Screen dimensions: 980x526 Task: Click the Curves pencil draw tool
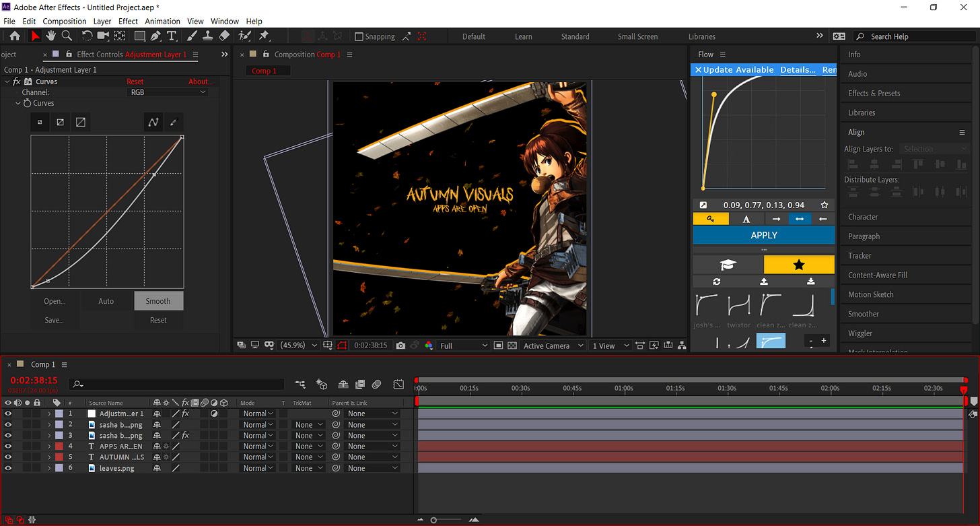(173, 122)
